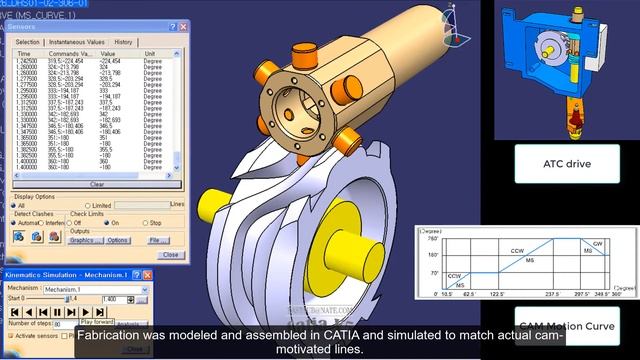Screen dimensions: 640x360
Task: Pause the kinematics simulation
Action: click(x=57, y=312)
